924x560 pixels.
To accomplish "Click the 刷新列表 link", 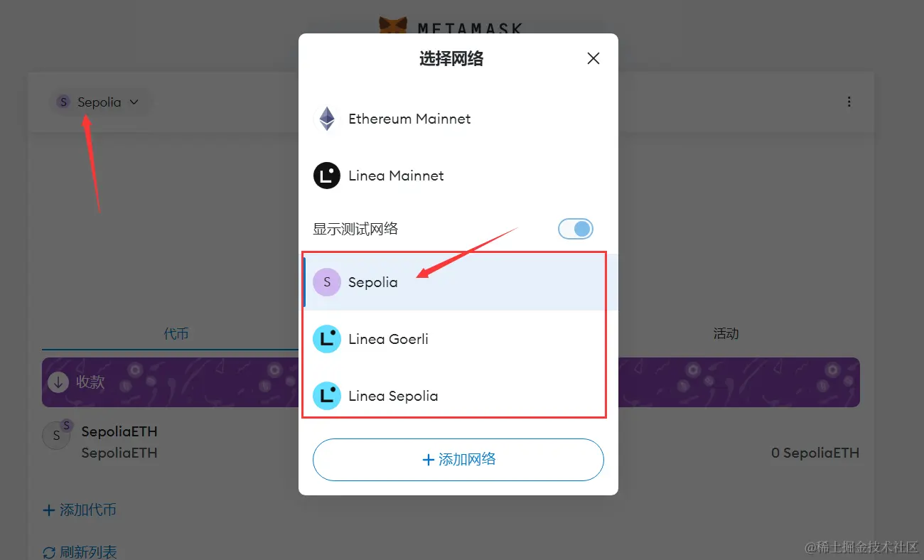I will [80, 552].
